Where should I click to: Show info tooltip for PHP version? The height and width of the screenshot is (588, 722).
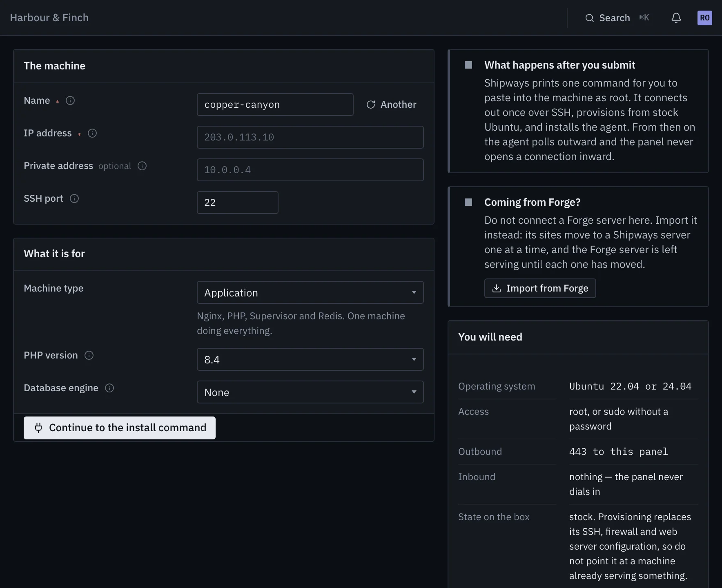tap(89, 355)
